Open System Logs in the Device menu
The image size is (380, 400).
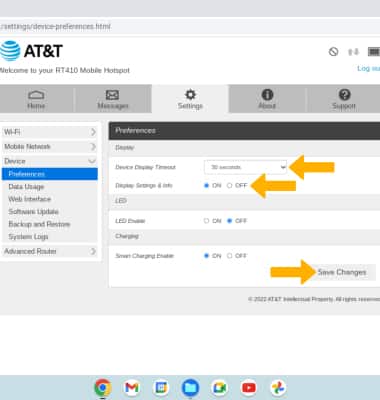click(28, 237)
